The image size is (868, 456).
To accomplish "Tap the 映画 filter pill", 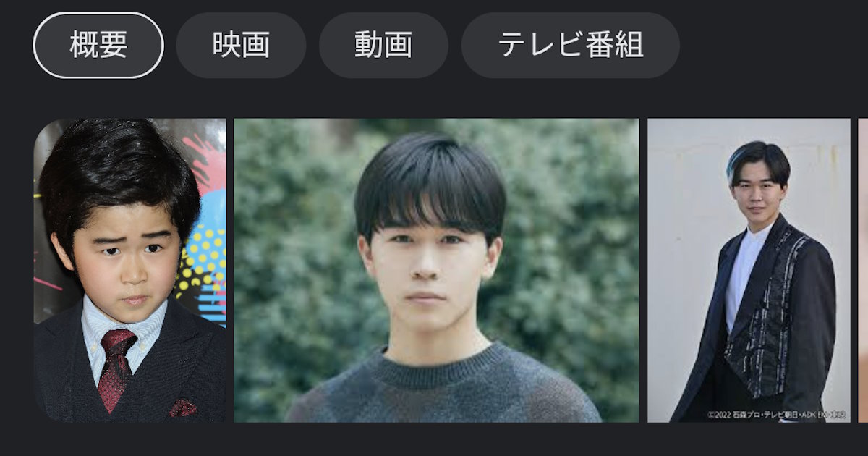I will pos(241,45).
